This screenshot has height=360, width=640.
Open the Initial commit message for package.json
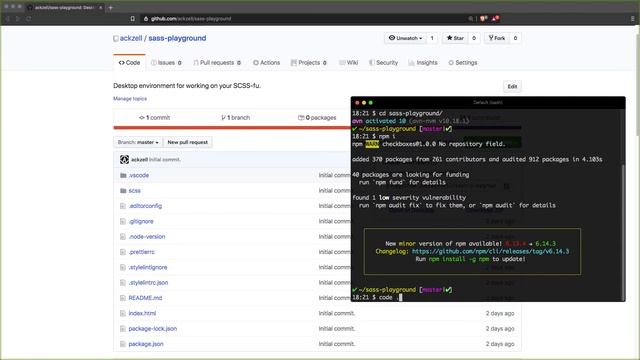click(337, 344)
